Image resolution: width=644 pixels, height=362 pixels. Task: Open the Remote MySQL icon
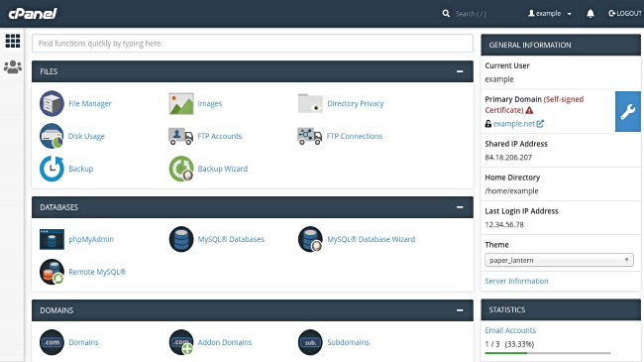tap(52, 272)
